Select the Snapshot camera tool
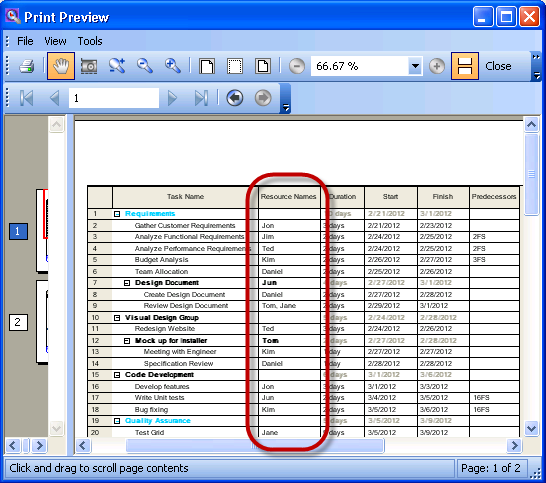Viewport: 546px width, 483px height. click(89, 66)
